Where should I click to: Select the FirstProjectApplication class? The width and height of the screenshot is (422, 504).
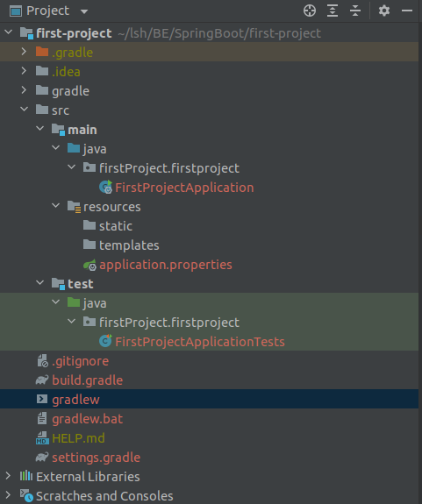coord(184,188)
